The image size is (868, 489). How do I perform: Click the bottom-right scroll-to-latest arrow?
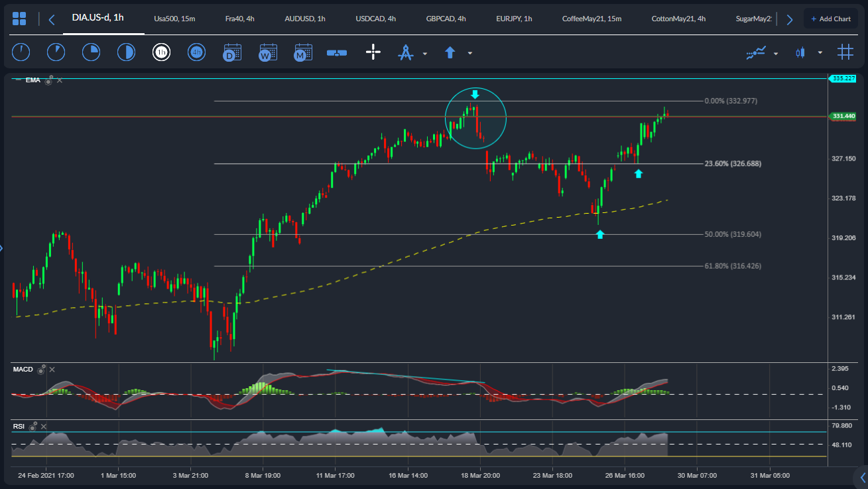coord(862,476)
